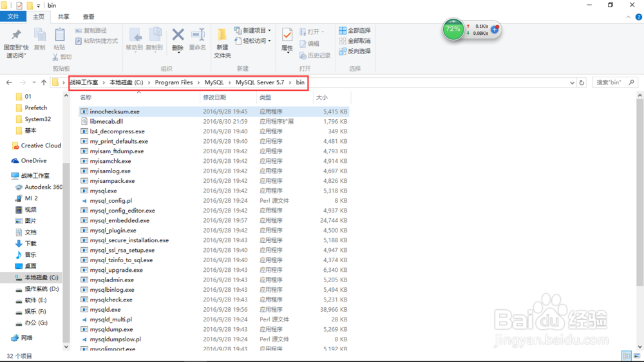Click the Copy ribbon icon
Viewport: 644px width, 362px height.
[x=39, y=39]
